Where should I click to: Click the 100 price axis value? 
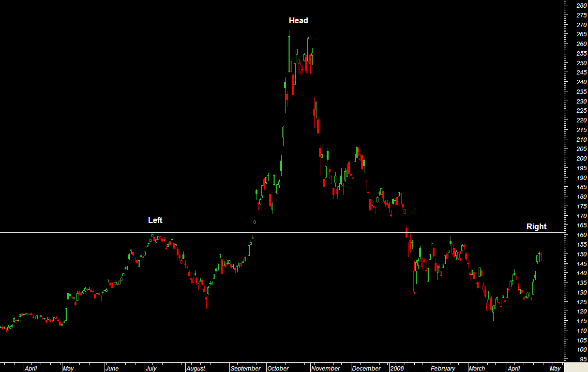pyautogui.click(x=582, y=350)
